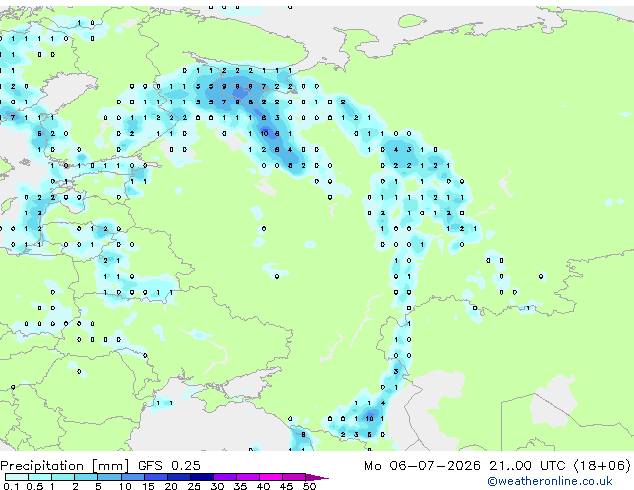Click the "40" legend scale label
The width and height of the screenshot is (634, 490).
(x=263, y=486)
